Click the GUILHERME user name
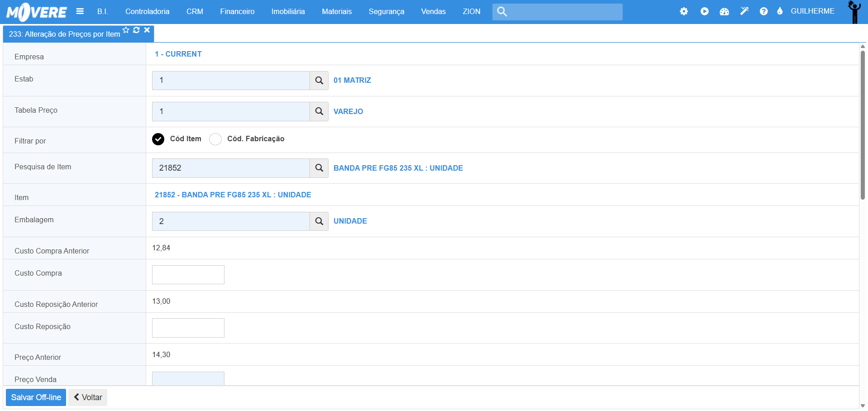This screenshot has width=868, height=411. [812, 11]
